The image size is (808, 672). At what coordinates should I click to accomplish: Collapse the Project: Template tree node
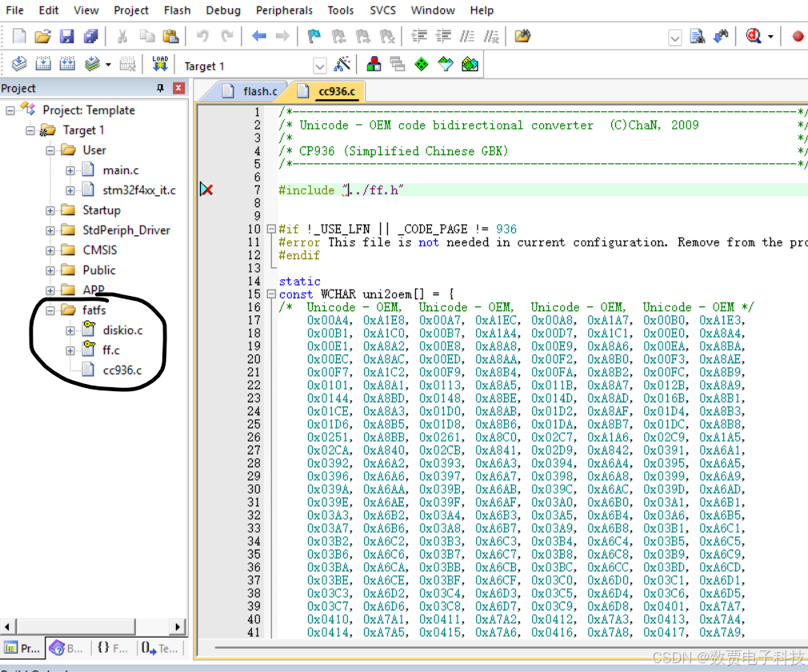pyautogui.click(x=10, y=110)
